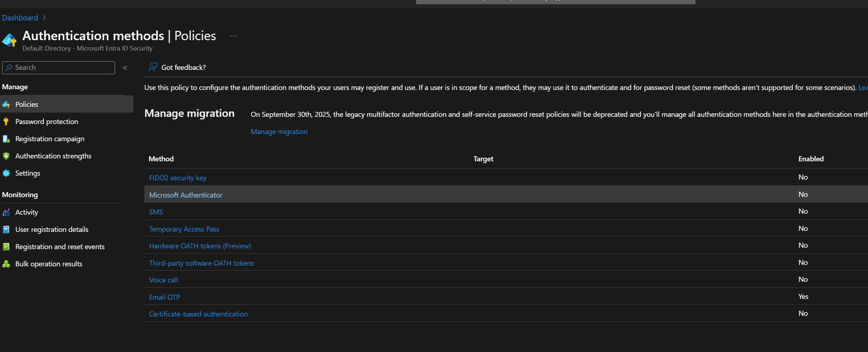Image resolution: width=868 pixels, height=352 pixels.
Task: Open Settings in the sidebar
Action: click(28, 173)
